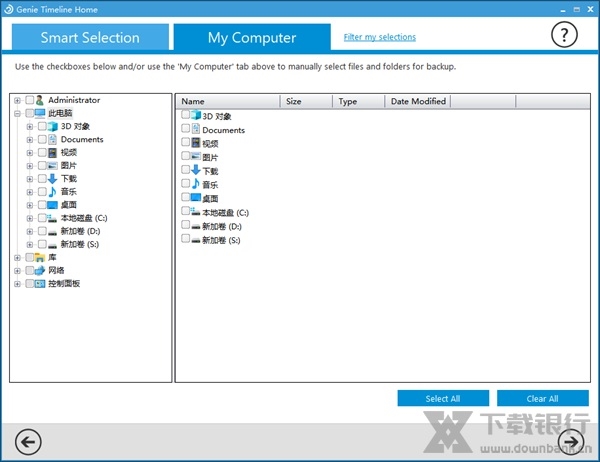The height and width of the screenshot is (462, 600).
Task: Enable the Administrator checkbox in tree
Action: coord(29,100)
